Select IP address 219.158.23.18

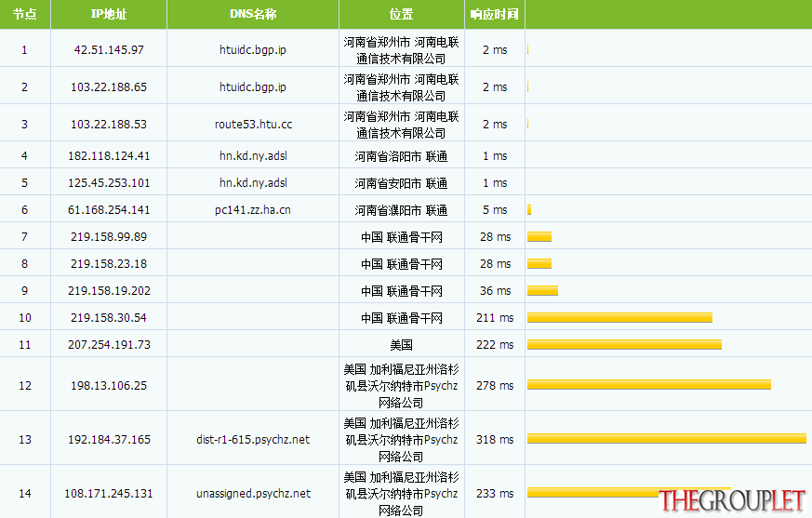click(109, 264)
